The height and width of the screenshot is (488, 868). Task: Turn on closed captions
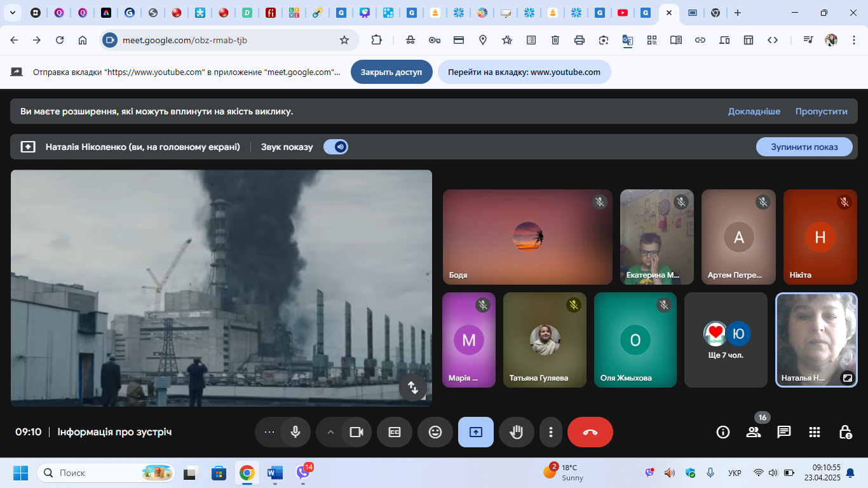(x=395, y=432)
